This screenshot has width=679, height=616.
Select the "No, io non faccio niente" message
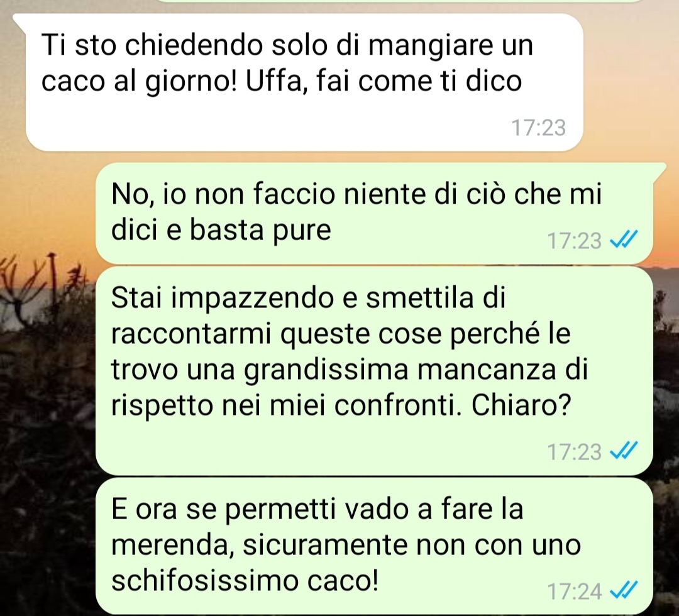click(x=373, y=213)
